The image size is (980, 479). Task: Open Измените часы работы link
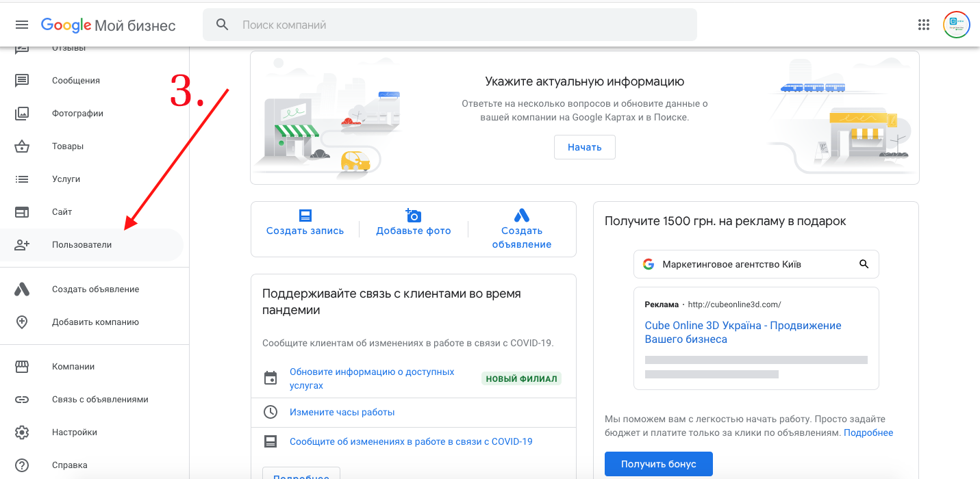click(x=342, y=412)
